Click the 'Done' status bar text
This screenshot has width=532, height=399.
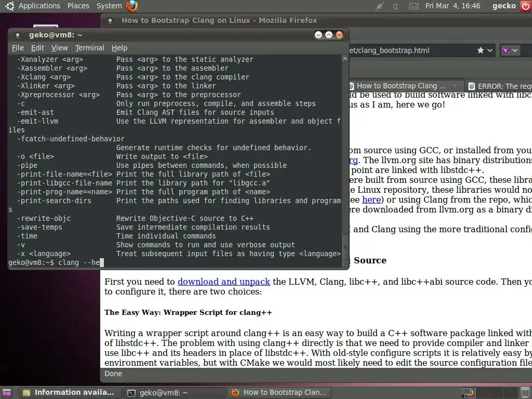click(113, 374)
